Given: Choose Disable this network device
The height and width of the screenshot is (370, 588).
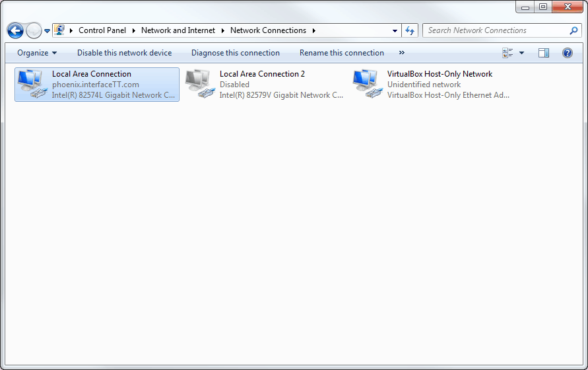Looking at the screenshot, I should (x=125, y=53).
